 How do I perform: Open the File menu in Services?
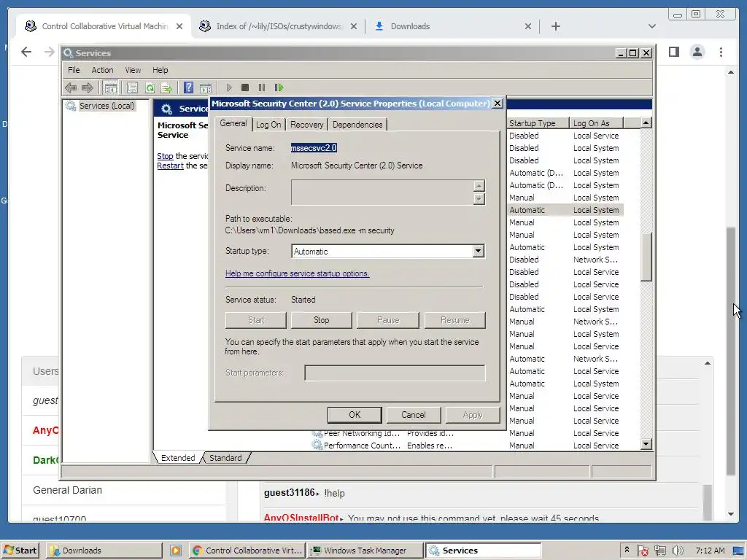[74, 70]
